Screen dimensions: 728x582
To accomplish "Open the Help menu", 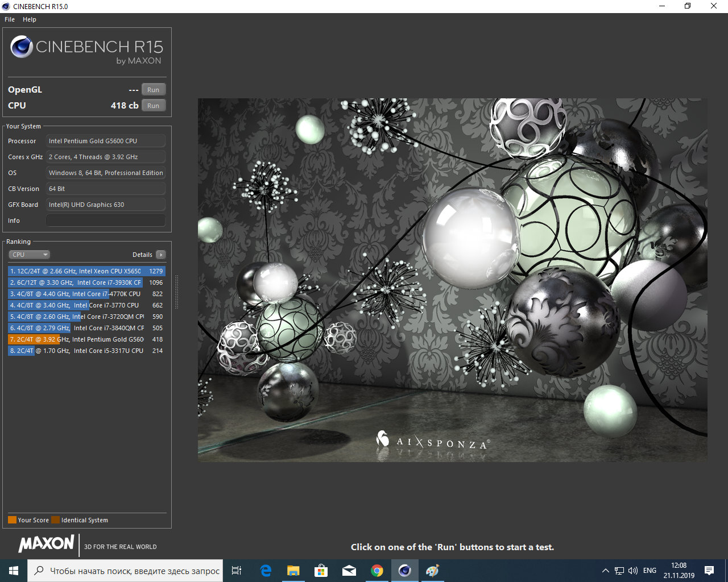I will pyautogui.click(x=30, y=19).
